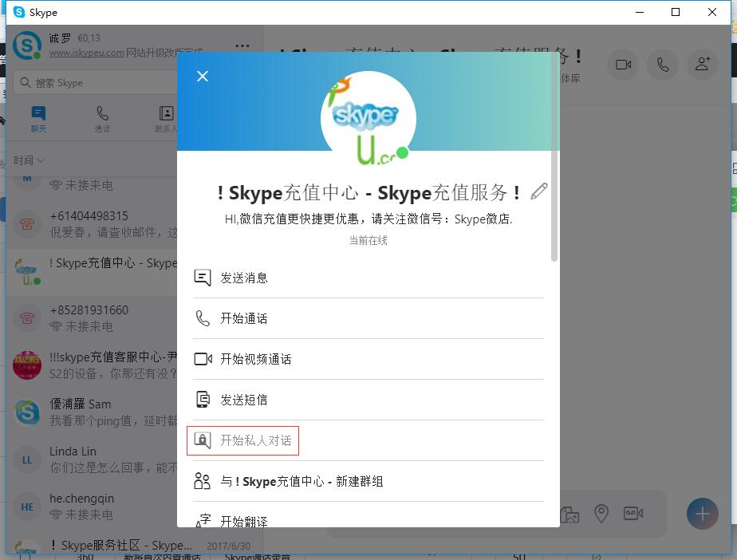Click the send files icon in message bar
Image resolution: width=737 pixels, height=560 pixels.
(x=569, y=515)
